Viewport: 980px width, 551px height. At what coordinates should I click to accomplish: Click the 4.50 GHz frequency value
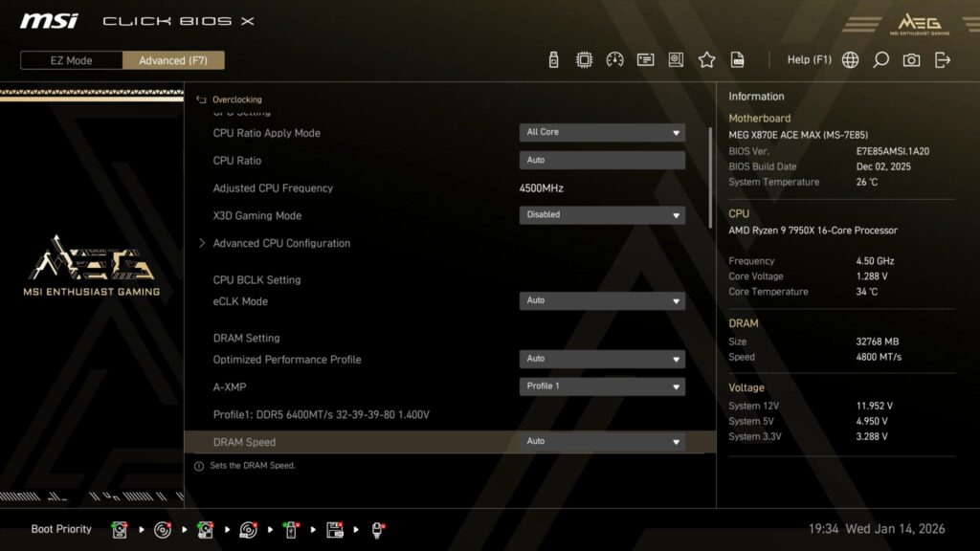coord(875,261)
